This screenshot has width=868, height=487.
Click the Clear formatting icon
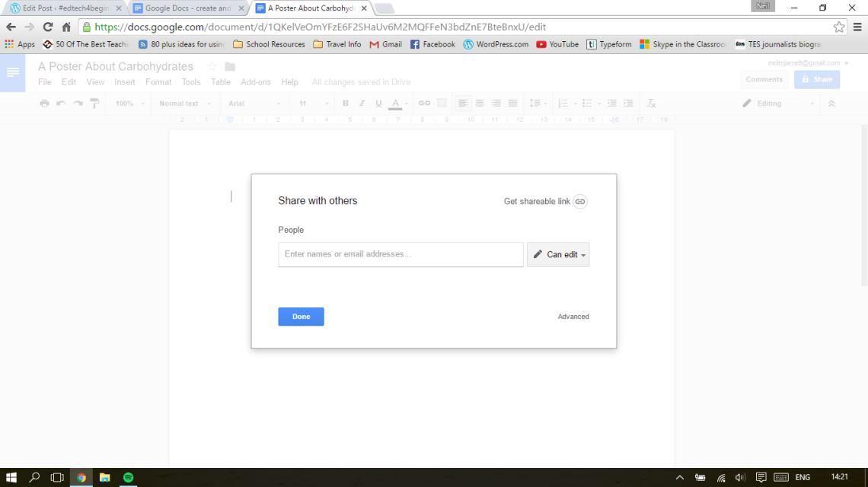(651, 103)
